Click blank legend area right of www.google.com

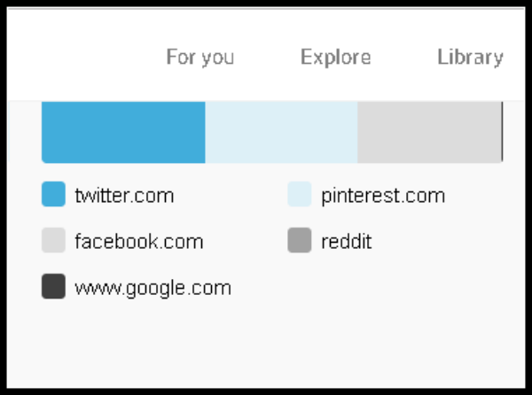[372, 287]
